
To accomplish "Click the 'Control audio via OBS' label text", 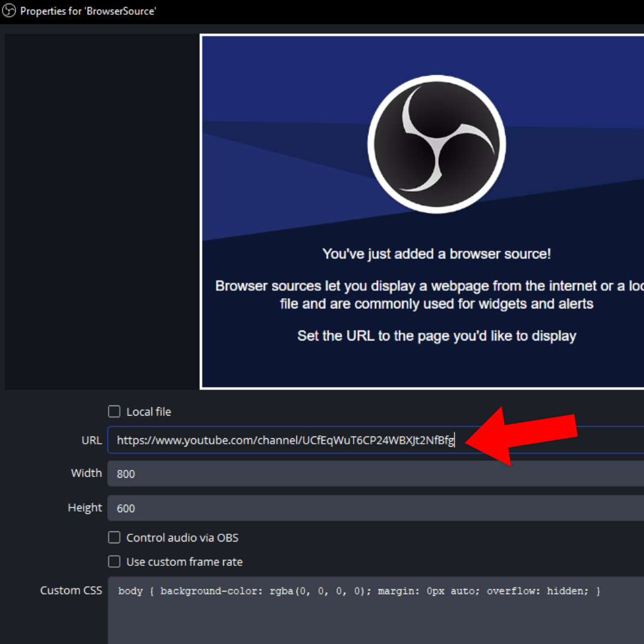I will click(182, 538).
